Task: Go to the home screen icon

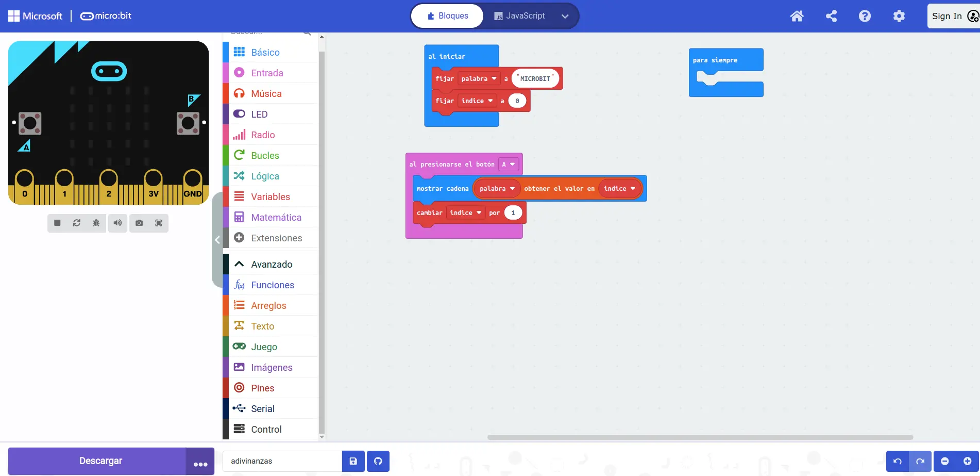Action: (797, 16)
